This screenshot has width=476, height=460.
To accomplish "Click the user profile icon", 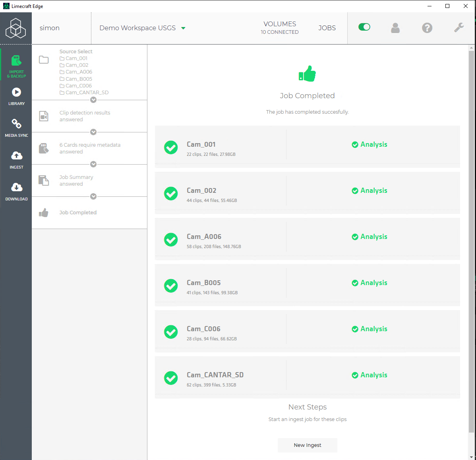I will 395,28.
